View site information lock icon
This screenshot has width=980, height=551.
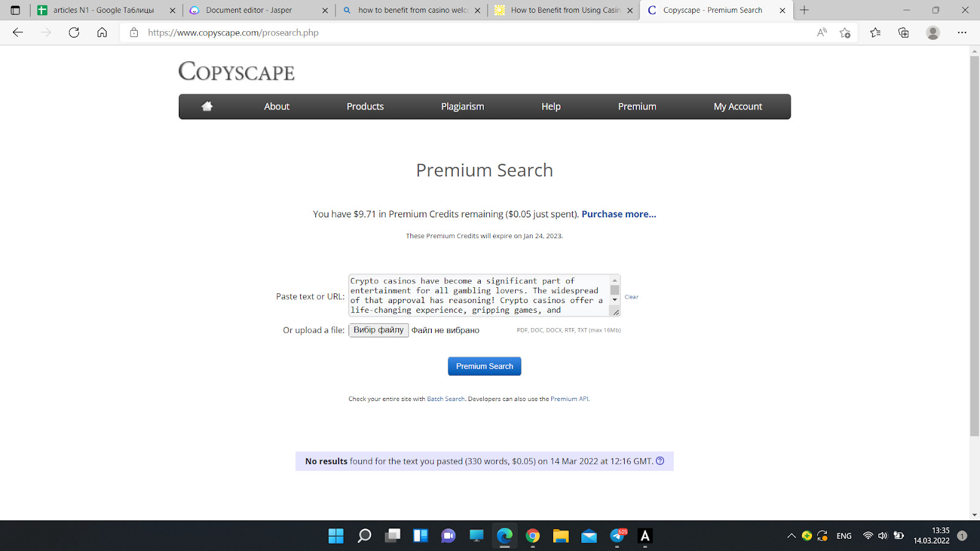[x=134, y=32]
